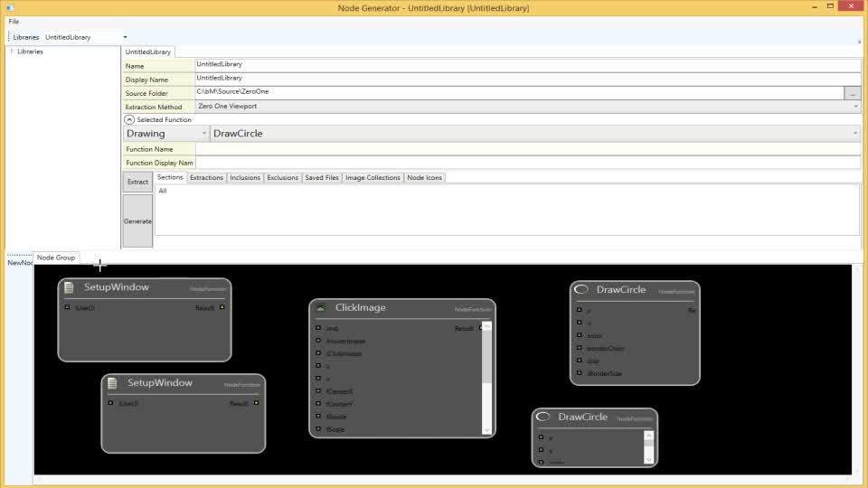Image resolution: width=868 pixels, height=488 pixels.
Task: Click the Source Folder browse button
Action: [853, 93]
